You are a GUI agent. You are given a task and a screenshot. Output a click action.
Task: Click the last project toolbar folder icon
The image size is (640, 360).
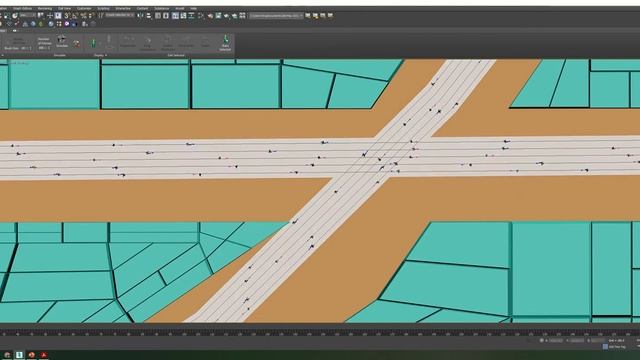tap(331, 16)
